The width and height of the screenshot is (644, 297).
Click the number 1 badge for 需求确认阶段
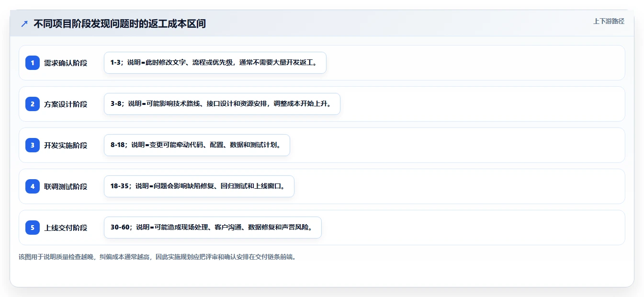(x=33, y=63)
